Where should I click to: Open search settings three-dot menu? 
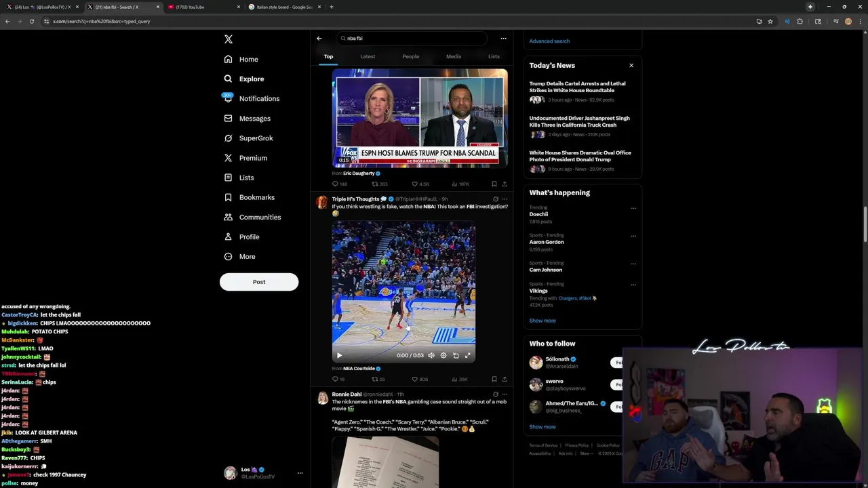[503, 38]
